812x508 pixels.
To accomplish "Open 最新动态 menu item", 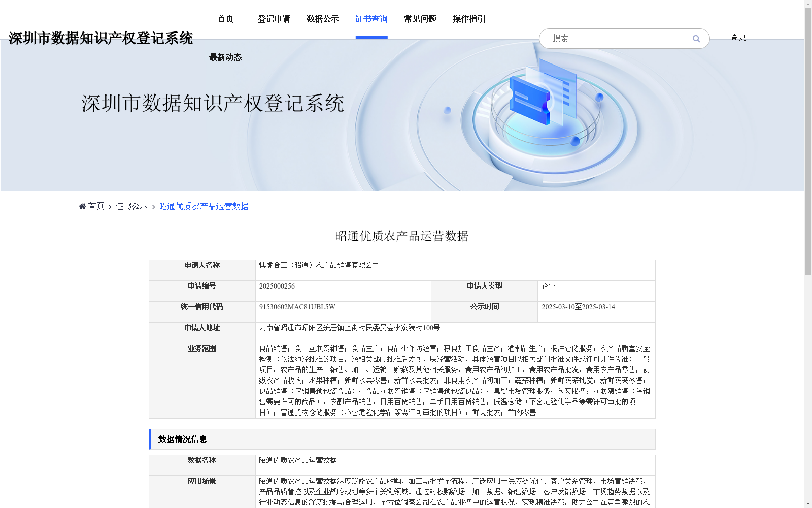I will click(225, 57).
